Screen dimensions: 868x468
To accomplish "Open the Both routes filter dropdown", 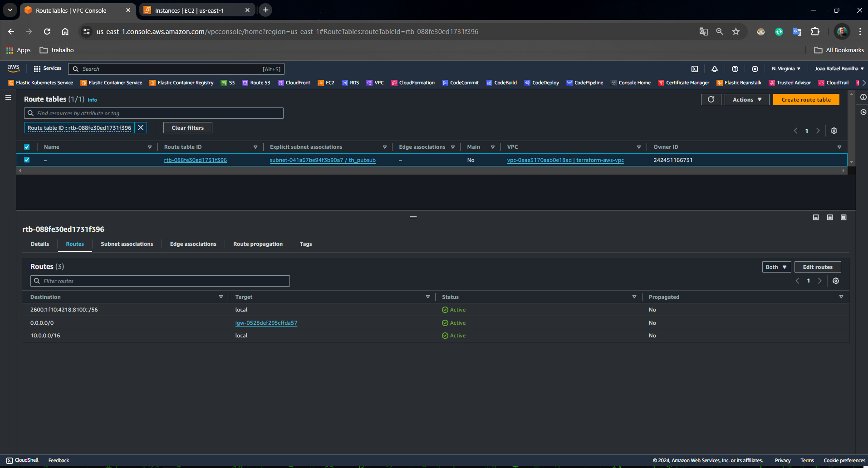I will (x=776, y=267).
